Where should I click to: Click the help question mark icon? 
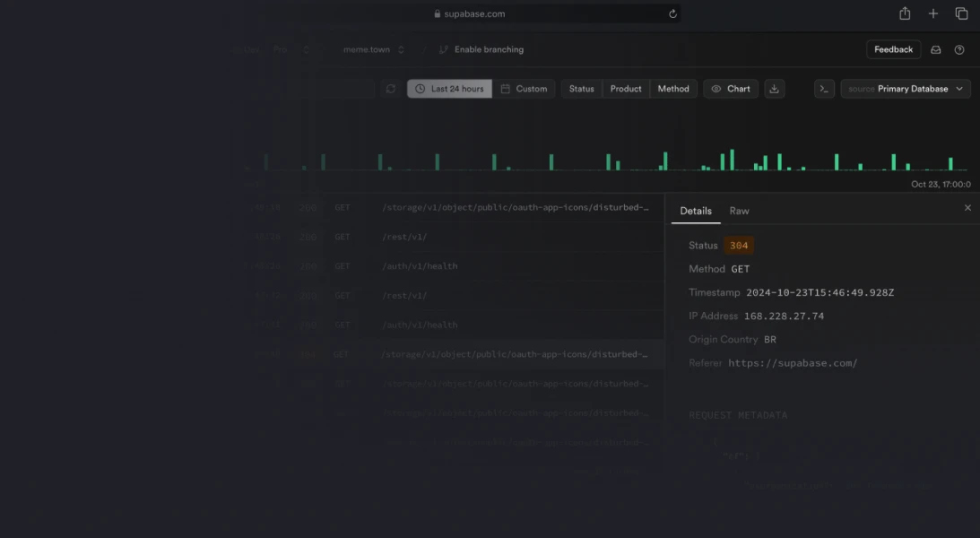959,50
